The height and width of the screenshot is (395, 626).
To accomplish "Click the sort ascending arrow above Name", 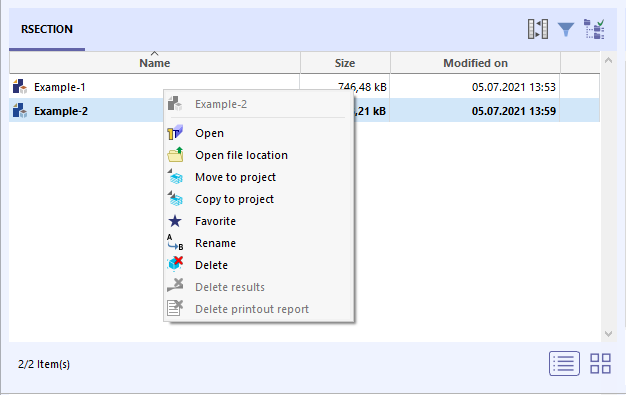I will pyautogui.click(x=155, y=54).
